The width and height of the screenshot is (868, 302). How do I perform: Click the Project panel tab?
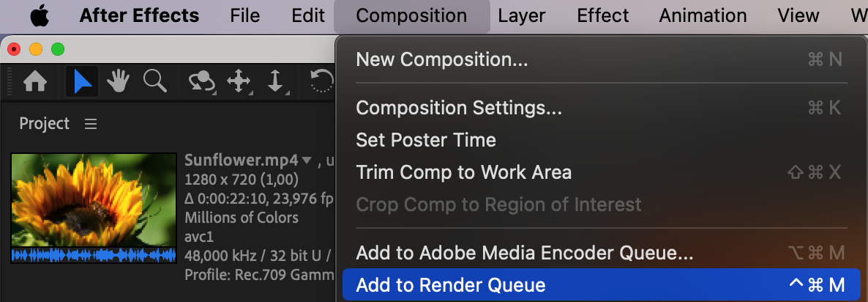pos(44,124)
